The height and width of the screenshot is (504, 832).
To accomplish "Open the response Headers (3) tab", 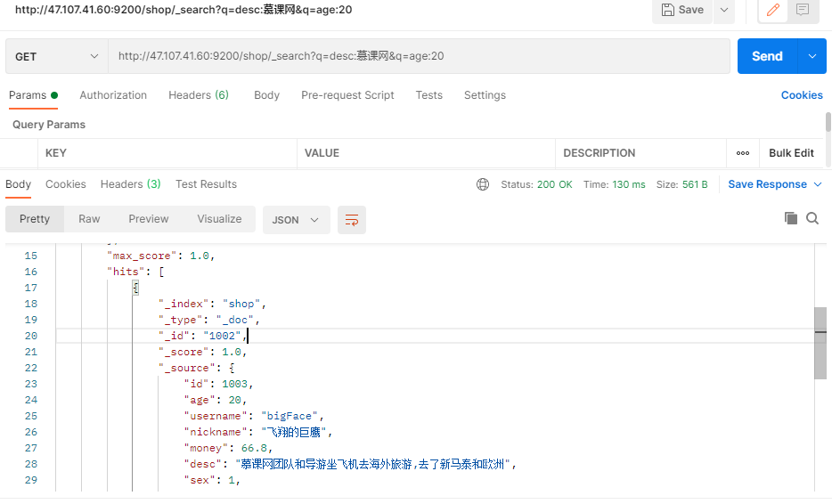I will pyautogui.click(x=131, y=184).
